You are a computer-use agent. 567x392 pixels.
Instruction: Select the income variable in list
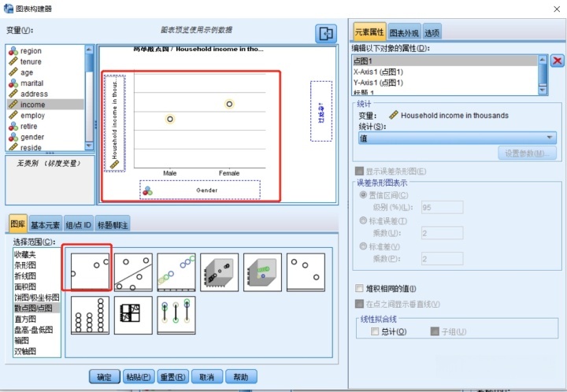[x=45, y=105]
